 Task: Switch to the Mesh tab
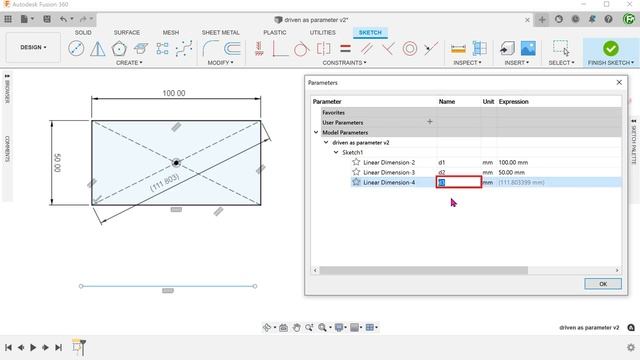click(171, 33)
